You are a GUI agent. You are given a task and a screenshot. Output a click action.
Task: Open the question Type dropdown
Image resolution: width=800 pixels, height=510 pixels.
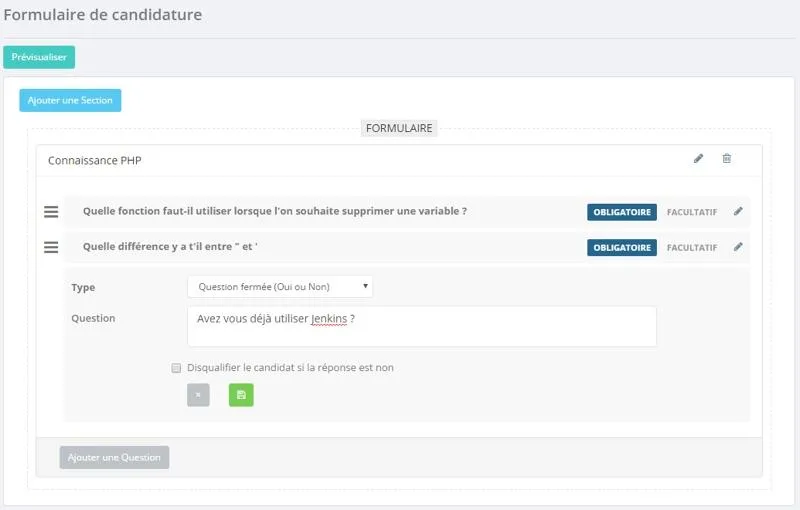click(280, 287)
